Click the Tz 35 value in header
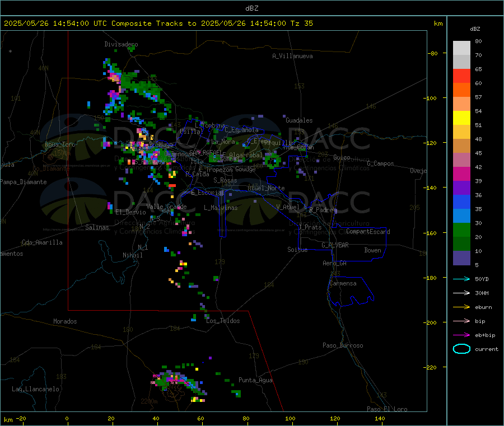The width and height of the screenshot is (504, 426). (x=301, y=24)
